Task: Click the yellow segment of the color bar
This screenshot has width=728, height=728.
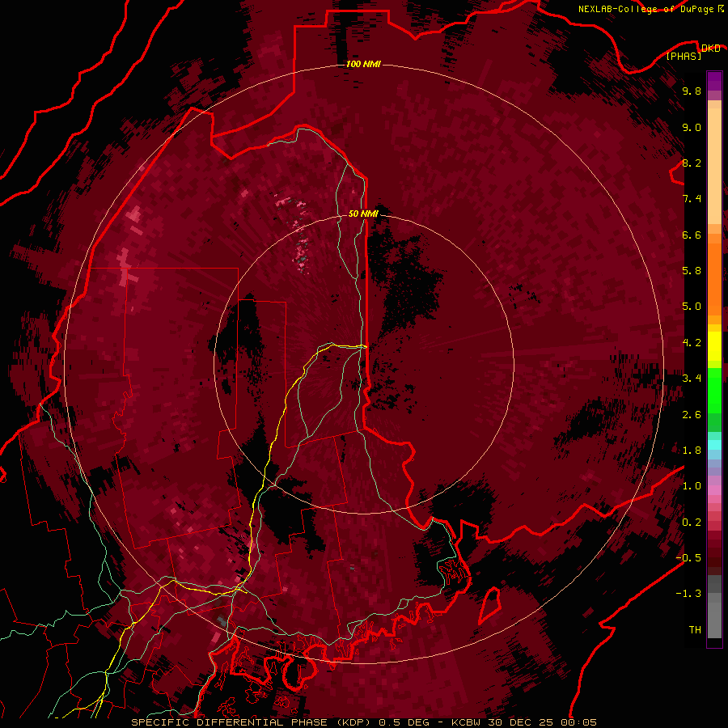Action: (714, 346)
